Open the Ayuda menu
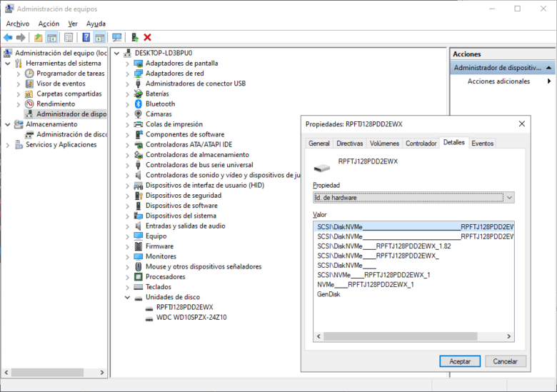Viewport: 557px width, 392px height. point(96,24)
